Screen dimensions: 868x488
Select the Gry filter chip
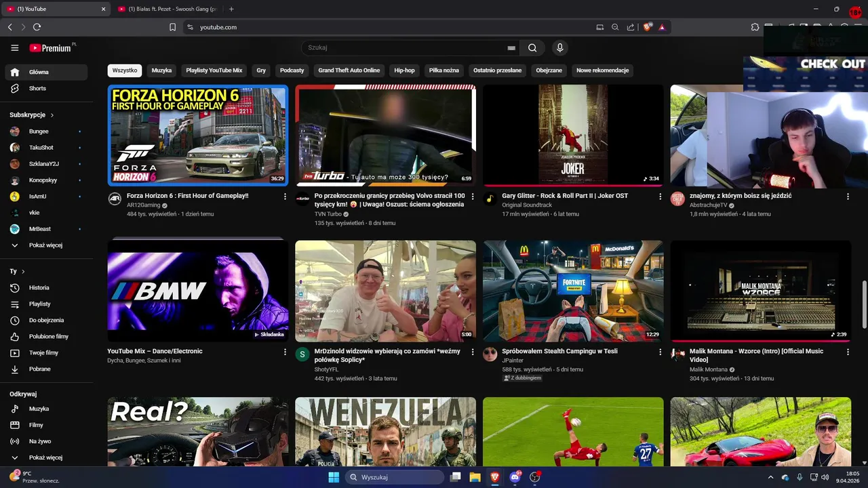click(x=261, y=70)
